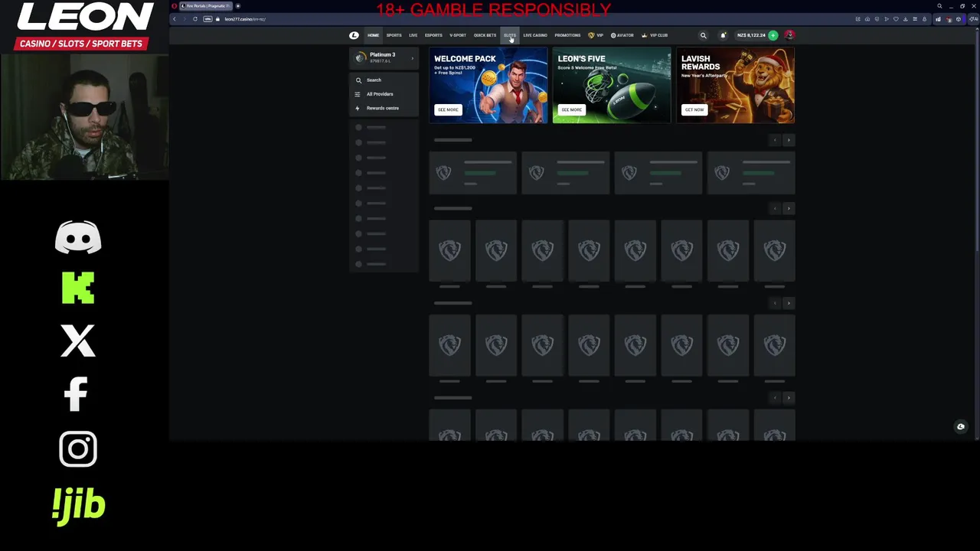Go to the Promotions page
The width and height of the screenshot is (980, 551).
tap(567, 35)
